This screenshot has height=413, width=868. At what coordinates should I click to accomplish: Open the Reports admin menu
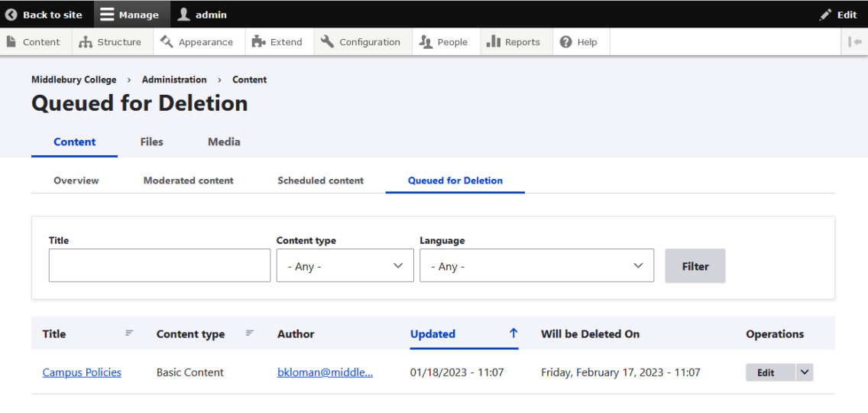(517, 42)
